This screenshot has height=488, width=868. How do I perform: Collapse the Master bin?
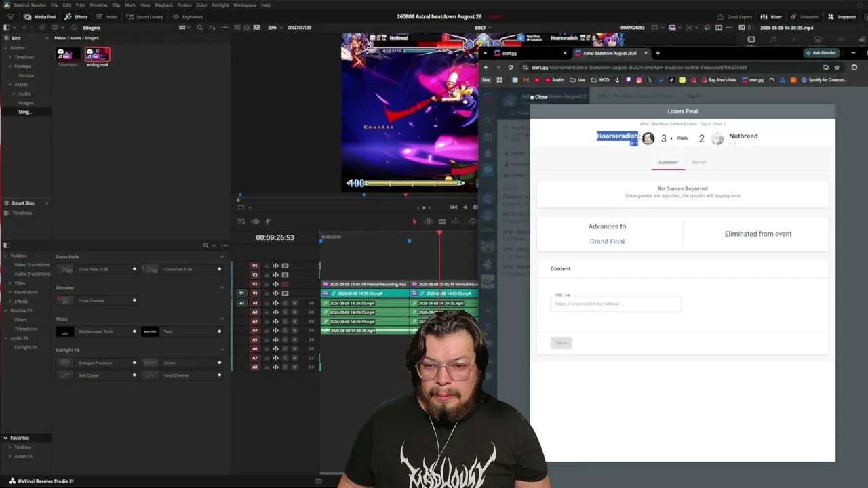click(x=5, y=48)
